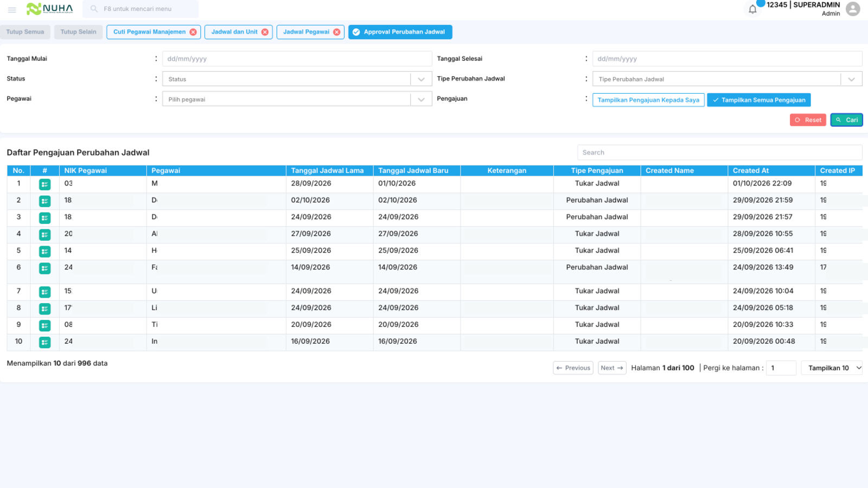This screenshot has height=488, width=868.
Task: Click the Tutup Selain button
Action: pyautogui.click(x=78, y=32)
